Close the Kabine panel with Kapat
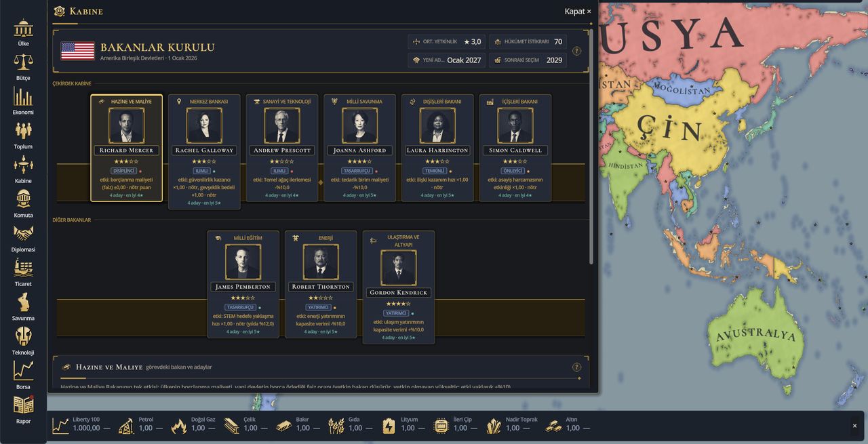This screenshot has height=444, width=868. coord(578,12)
